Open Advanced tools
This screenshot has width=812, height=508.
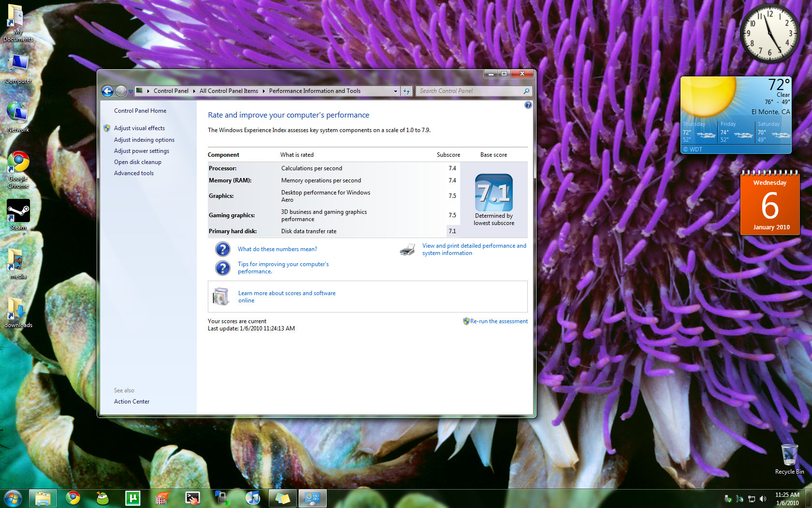point(134,173)
